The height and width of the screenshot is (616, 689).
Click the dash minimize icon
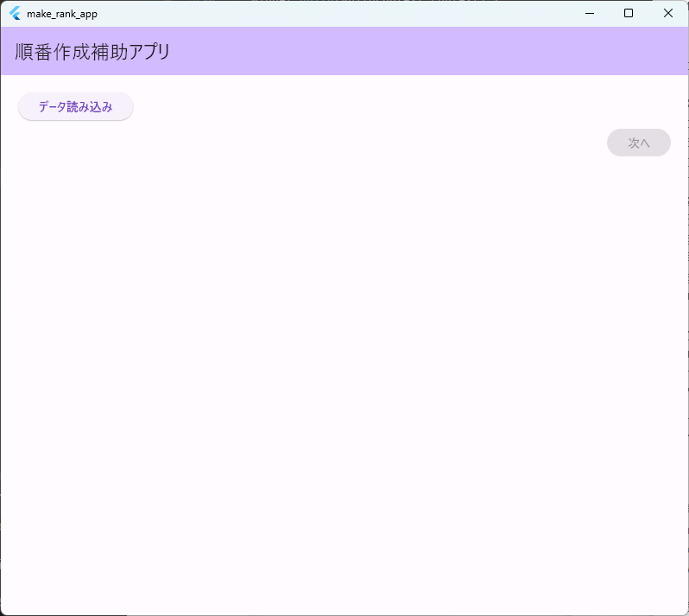point(589,13)
